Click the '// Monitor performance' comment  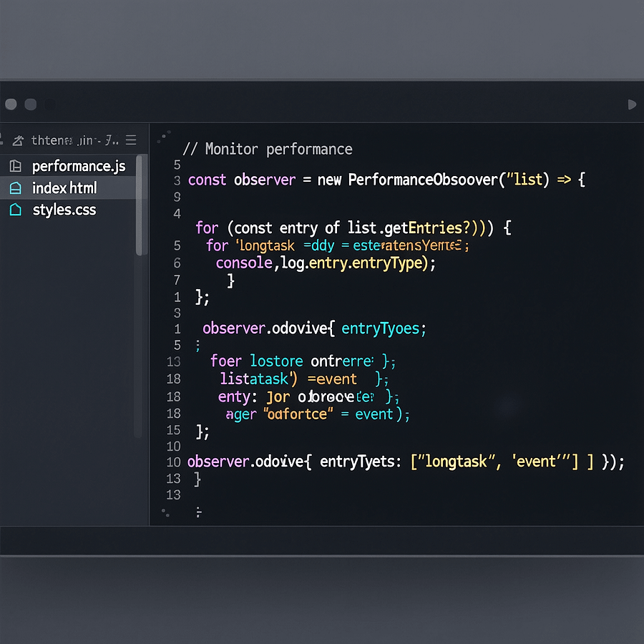point(268,149)
